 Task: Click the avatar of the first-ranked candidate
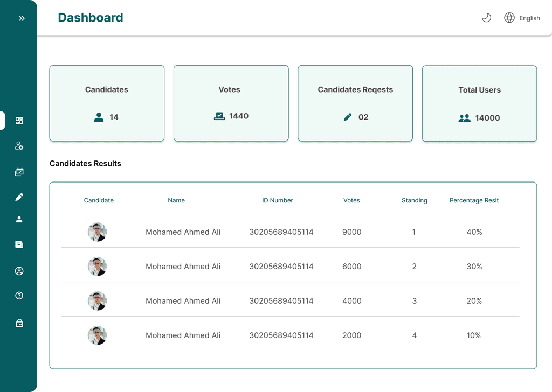[x=97, y=232]
